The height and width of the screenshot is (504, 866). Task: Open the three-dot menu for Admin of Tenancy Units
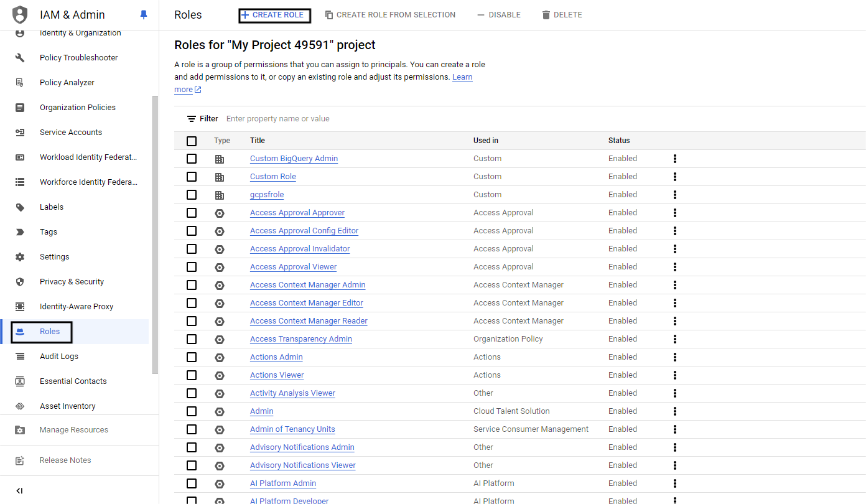[x=675, y=429]
